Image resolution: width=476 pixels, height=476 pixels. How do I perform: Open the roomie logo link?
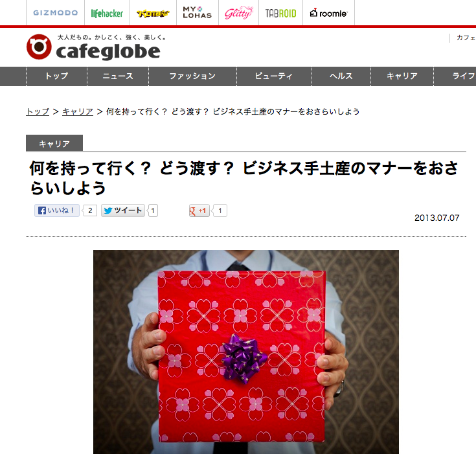point(328,13)
